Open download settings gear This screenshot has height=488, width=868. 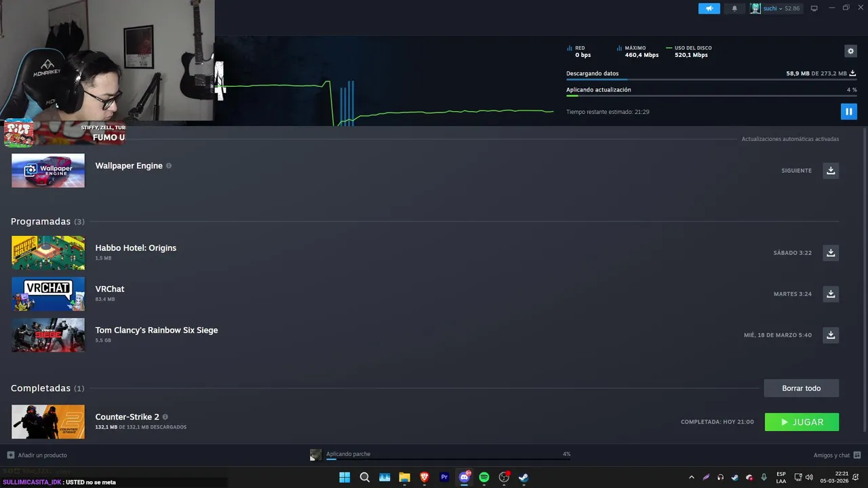(x=850, y=51)
